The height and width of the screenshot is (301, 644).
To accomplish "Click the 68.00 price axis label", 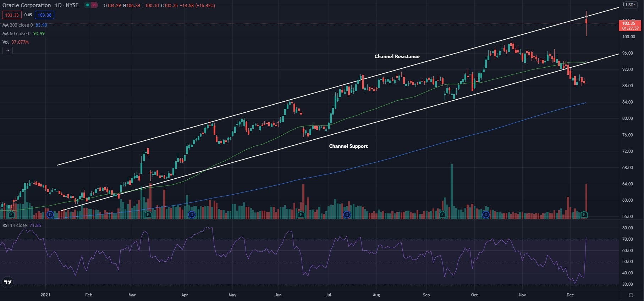I will (x=627, y=168).
